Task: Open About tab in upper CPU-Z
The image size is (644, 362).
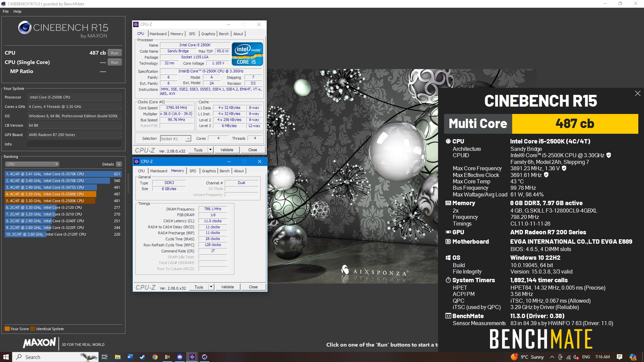Action: [x=238, y=34]
